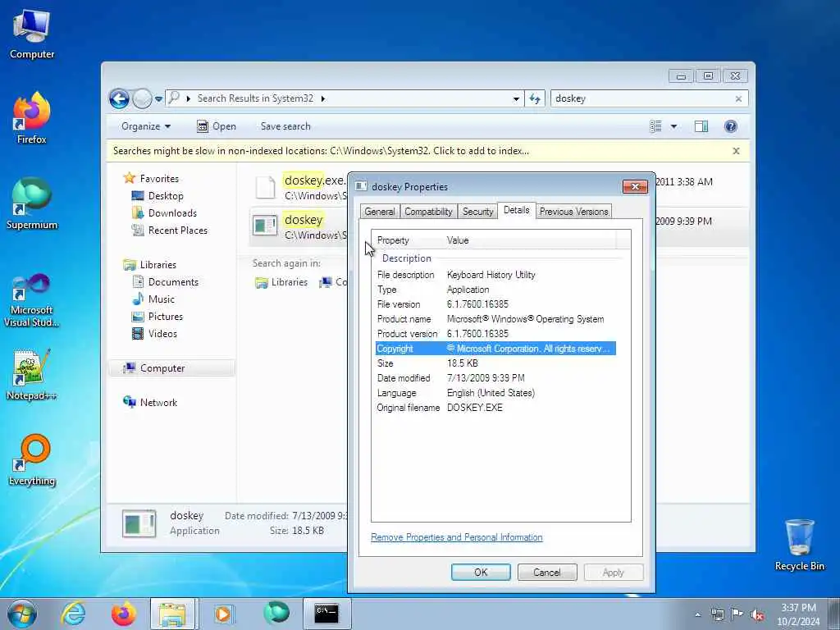Screen dimensions: 840x630
Task: Switch to the Previous Versions tab
Action: point(573,212)
